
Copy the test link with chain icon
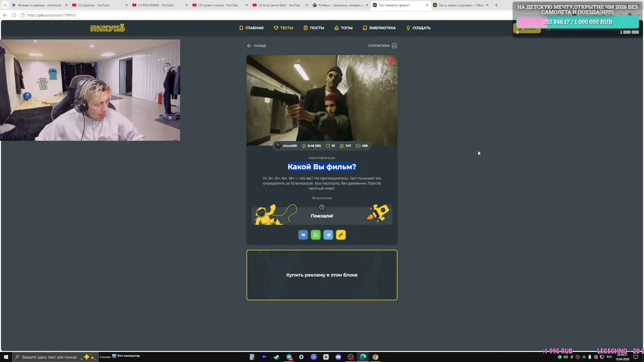pyautogui.click(x=341, y=235)
